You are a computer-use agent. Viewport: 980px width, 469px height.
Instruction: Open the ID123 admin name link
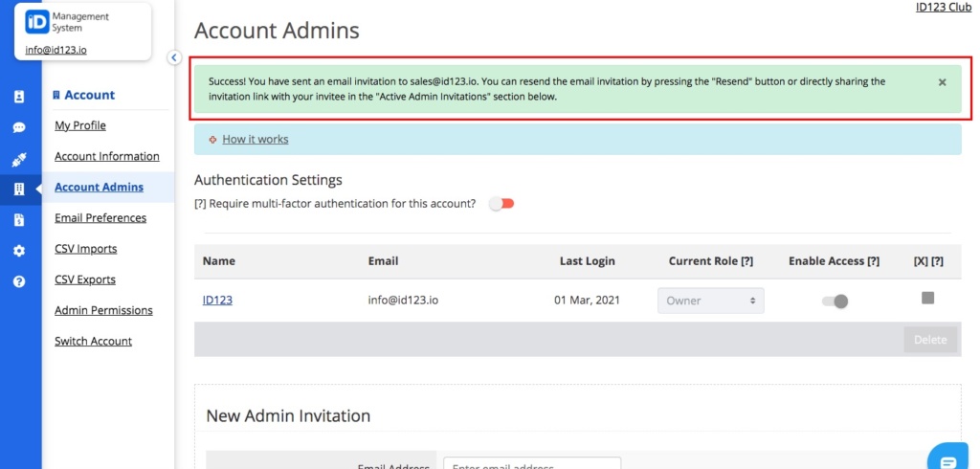(x=217, y=301)
